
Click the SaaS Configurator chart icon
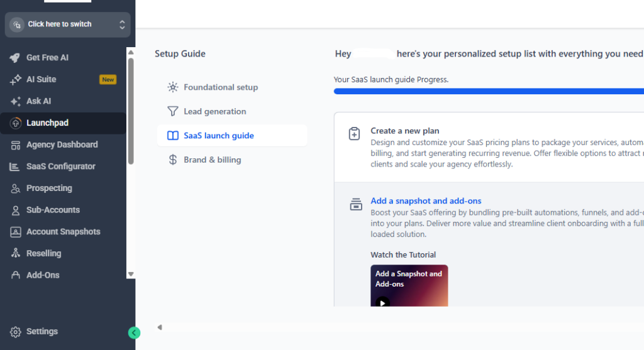(x=14, y=167)
